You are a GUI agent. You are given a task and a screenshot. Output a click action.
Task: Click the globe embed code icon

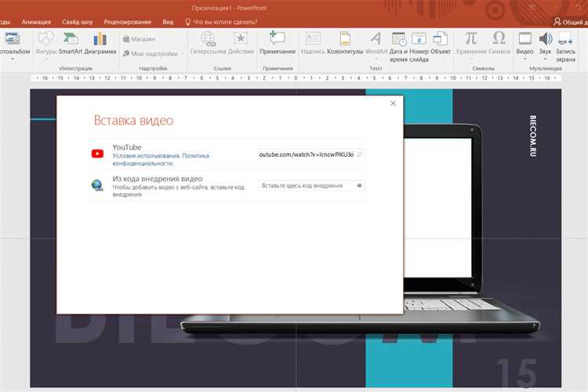tap(97, 185)
